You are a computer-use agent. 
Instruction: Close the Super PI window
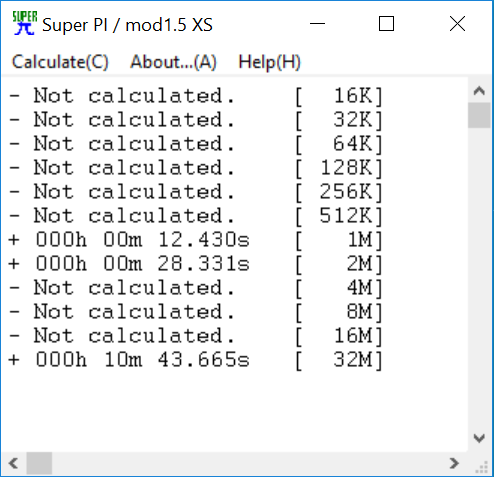457,24
